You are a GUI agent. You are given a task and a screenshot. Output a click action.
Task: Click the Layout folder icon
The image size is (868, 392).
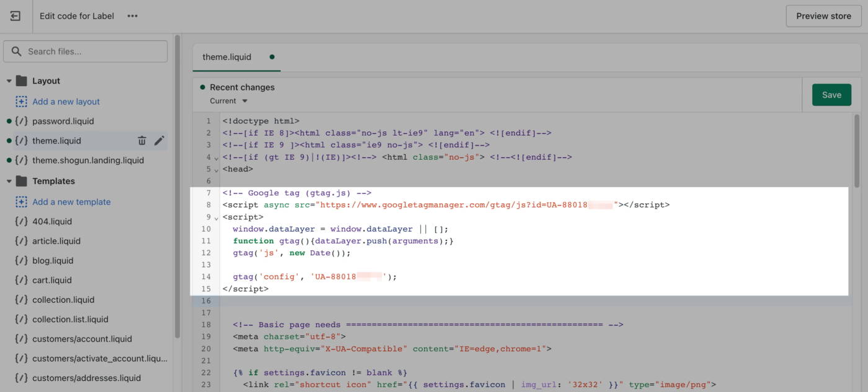(x=22, y=81)
